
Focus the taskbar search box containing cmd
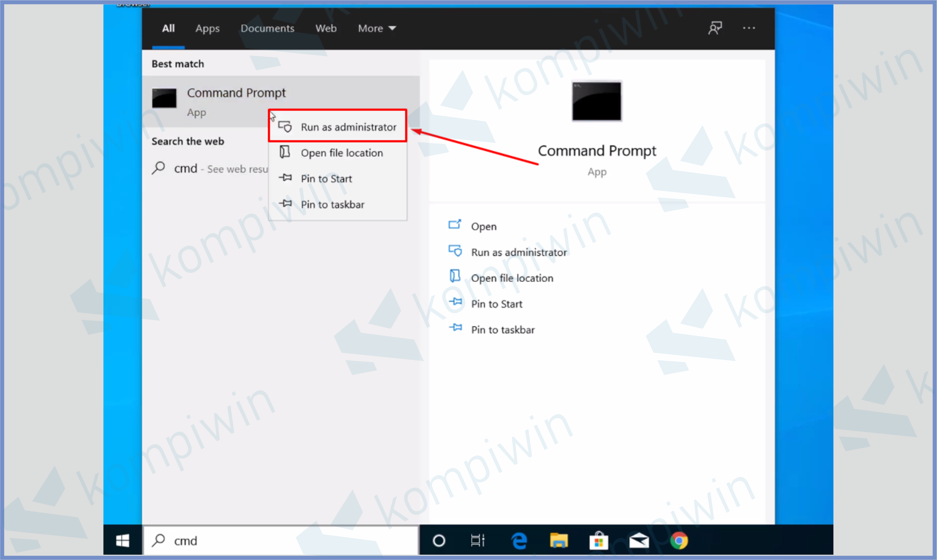281,540
